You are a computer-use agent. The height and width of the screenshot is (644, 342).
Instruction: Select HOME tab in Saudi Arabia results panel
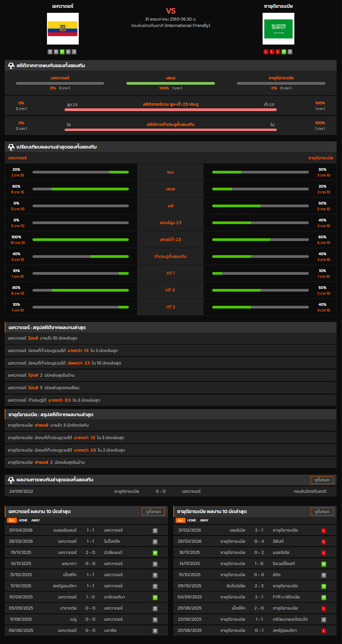point(192,520)
